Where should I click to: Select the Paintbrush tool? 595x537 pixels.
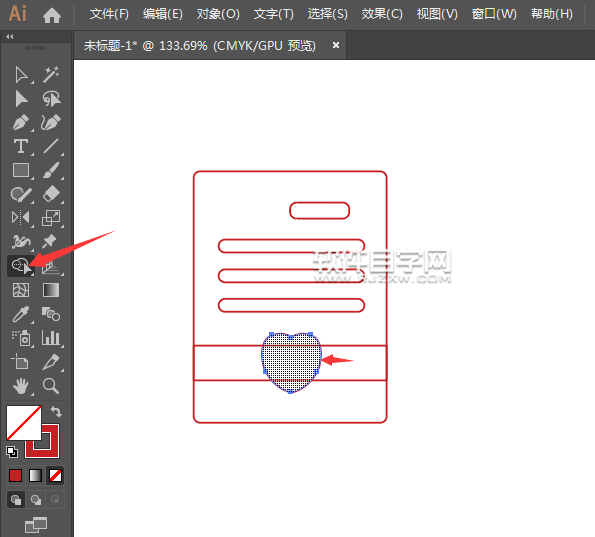pos(51,170)
